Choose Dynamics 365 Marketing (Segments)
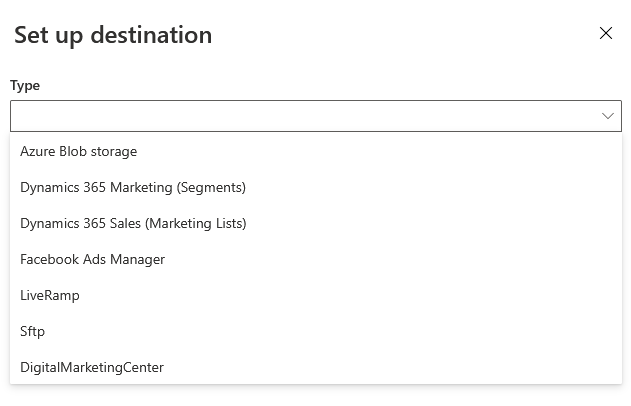Viewport: 631px width, 406px height. click(x=133, y=187)
